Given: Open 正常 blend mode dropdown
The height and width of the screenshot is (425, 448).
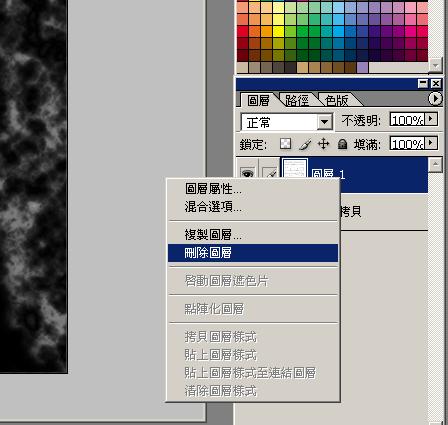Looking at the screenshot, I should click(324, 122).
